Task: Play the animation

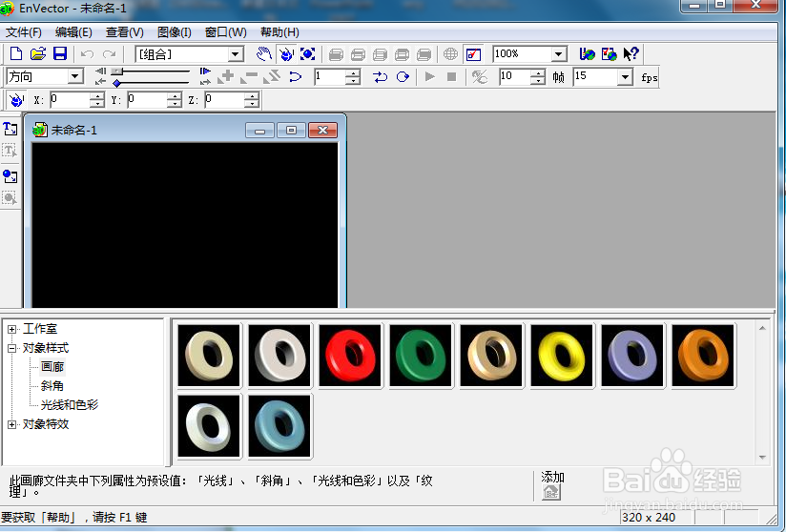Action: click(429, 76)
